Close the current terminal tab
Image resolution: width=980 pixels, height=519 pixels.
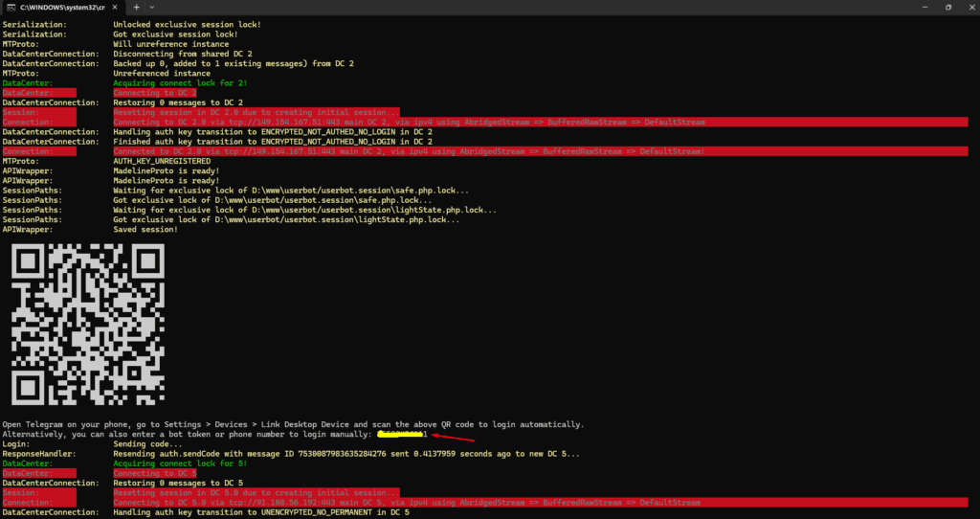(x=113, y=7)
